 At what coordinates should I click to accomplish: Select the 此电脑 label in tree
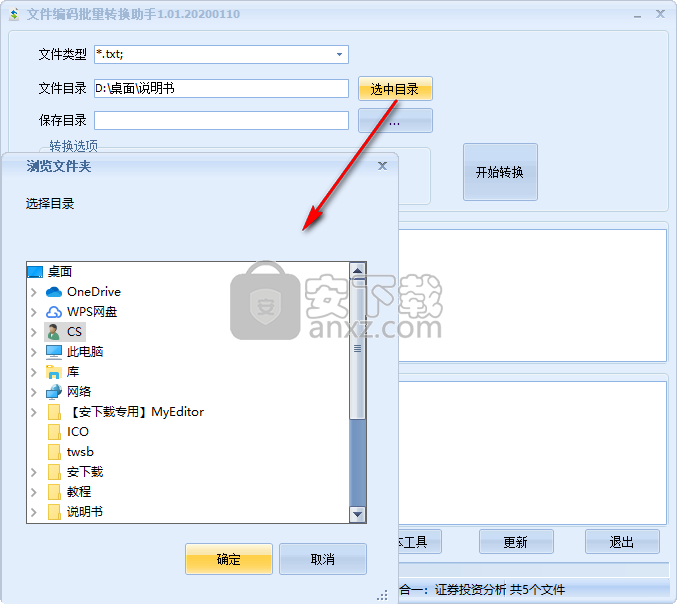point(85,352)
